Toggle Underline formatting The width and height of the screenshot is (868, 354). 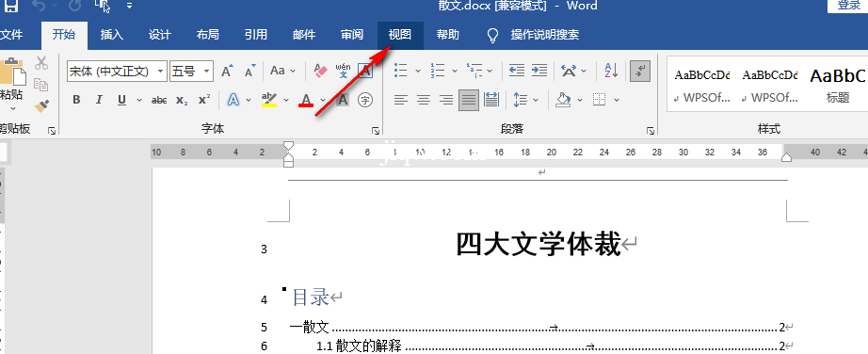[121, 101]
